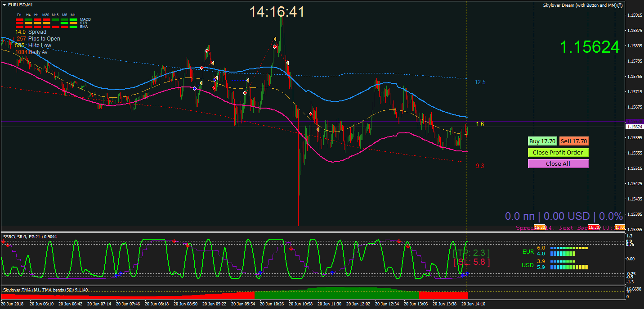Select the 19:00 orange time marker
Image resolution: width=644 pixels, height=309 pixels.
[x=620, y=227]
